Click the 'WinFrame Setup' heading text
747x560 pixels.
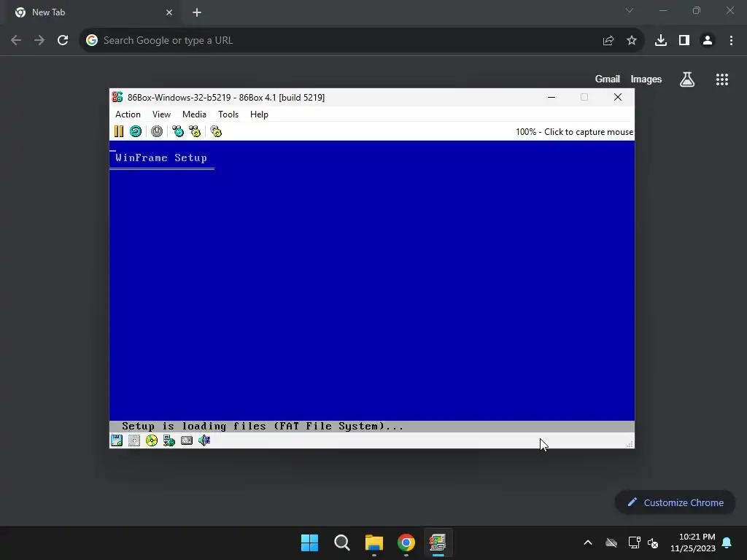pos(161,157)
